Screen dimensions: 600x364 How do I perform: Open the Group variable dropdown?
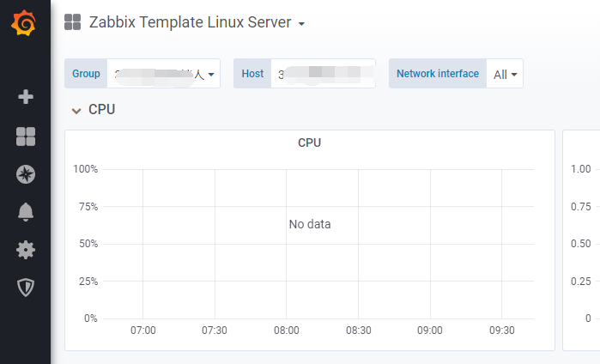pyautogui.click(x=164, y=74)
